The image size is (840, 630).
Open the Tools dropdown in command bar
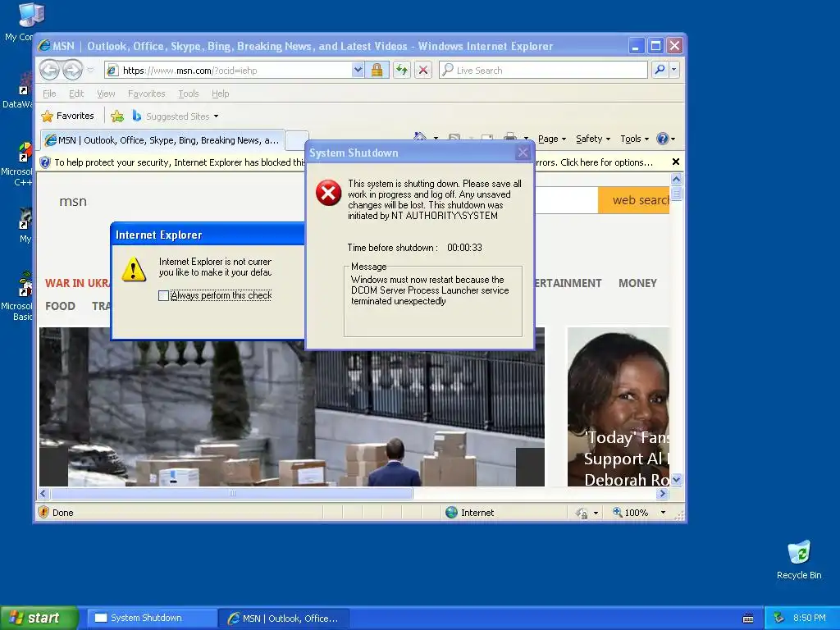(x=634, y=139)
